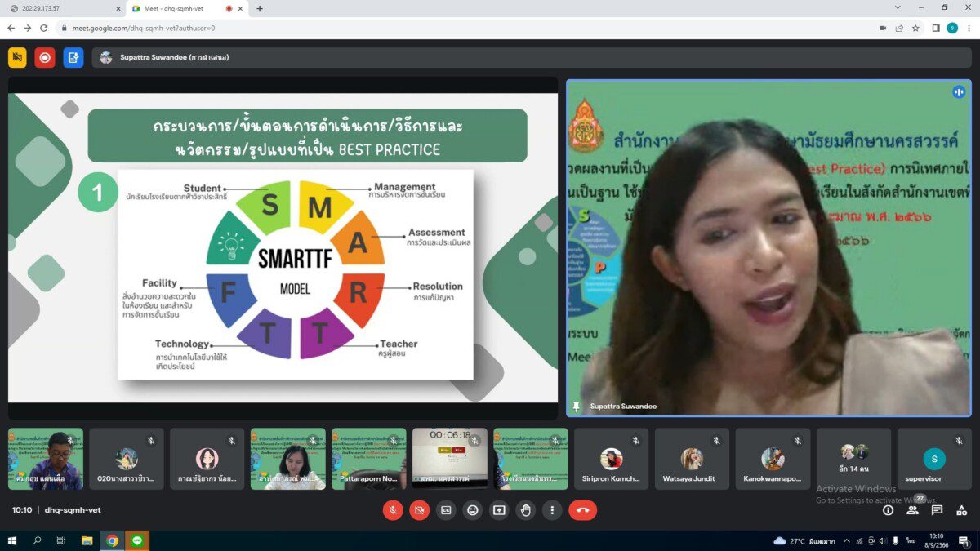Leave the call with red hang-up button
This screenshot has width=980, height=551.
click(x=583, y=510)
